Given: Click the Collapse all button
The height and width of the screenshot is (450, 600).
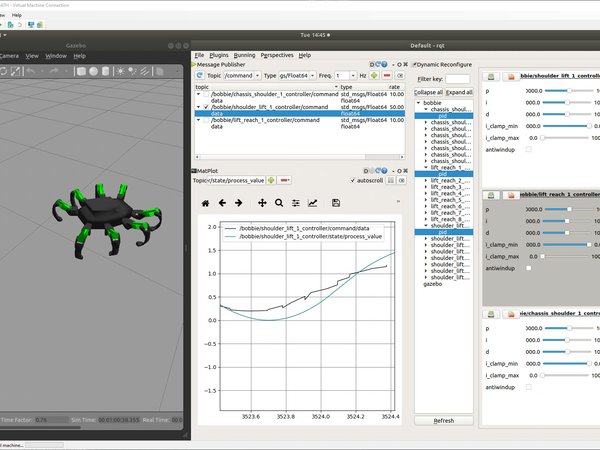Looking at the screenshot, I should (428, 91).
